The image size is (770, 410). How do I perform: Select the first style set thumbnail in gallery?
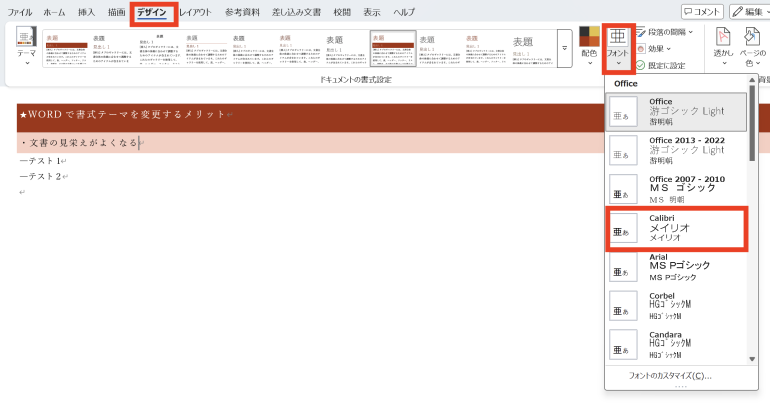point(66,49)
